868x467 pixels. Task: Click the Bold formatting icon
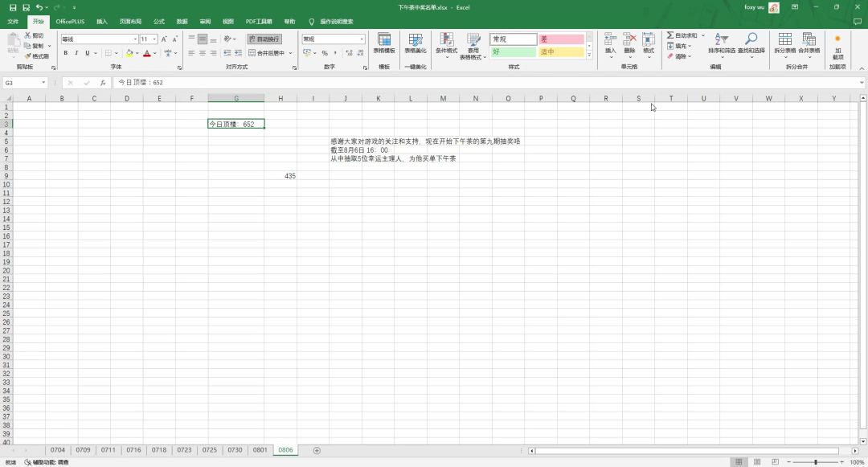pyautogui.click(x=65, y=53)
